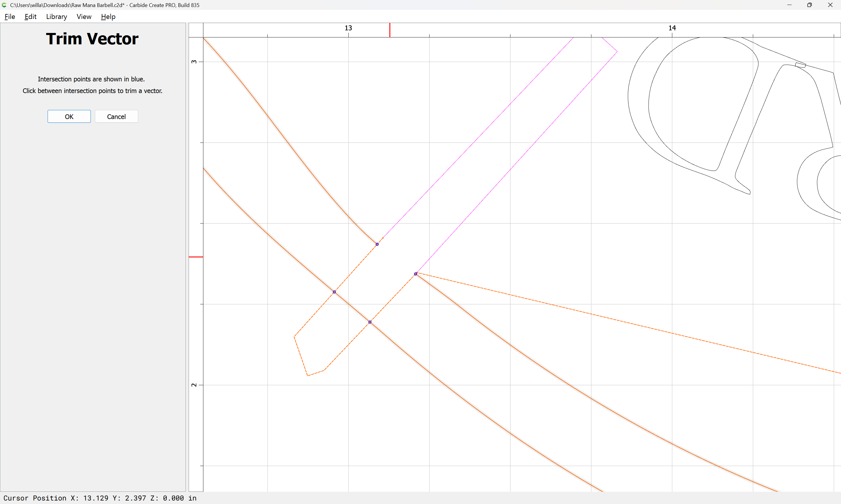841x504 pixels.
Task: Cancel the Trim Vector operation
Action: tap(116, 116)
